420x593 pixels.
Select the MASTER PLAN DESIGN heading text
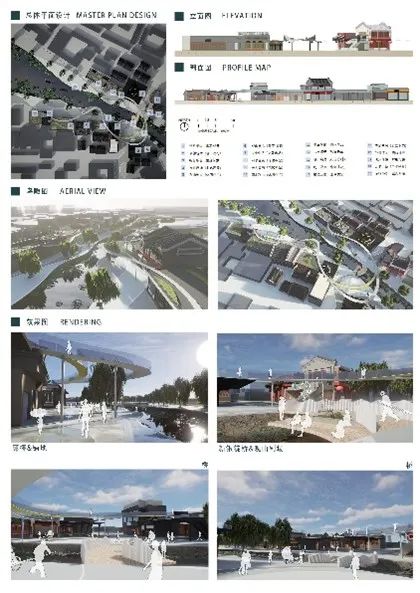click(116, 15)
